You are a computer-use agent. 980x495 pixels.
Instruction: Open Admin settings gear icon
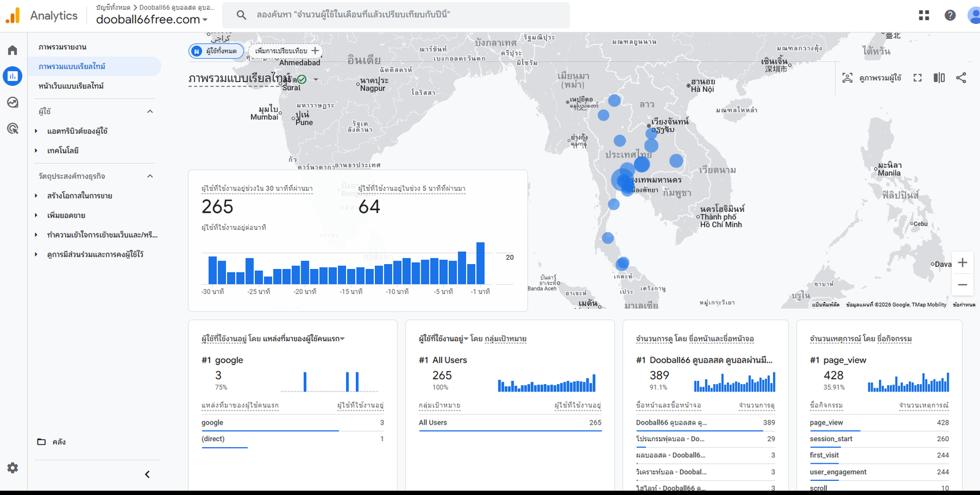coord(13,468)
